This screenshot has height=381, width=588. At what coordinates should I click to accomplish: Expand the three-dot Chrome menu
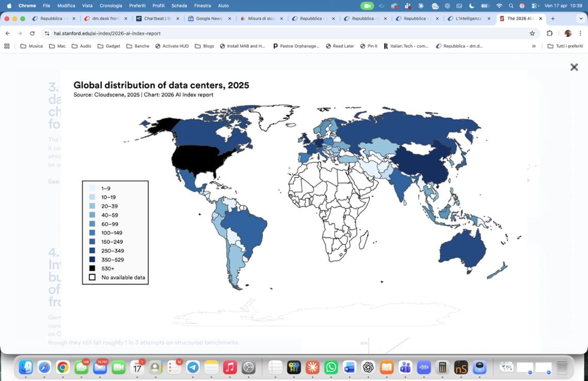point(581,33)
